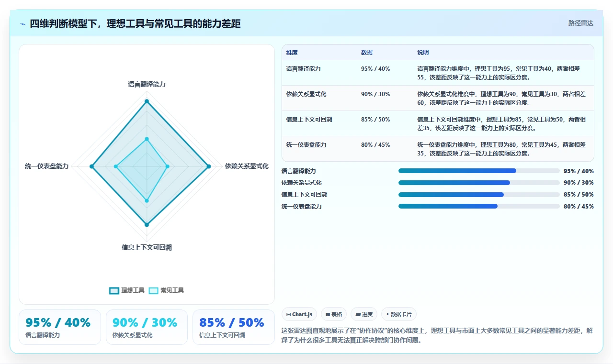Screen dimensions: 613x364
Task: Click the 理想工具 legend color box
Action: (114, 290)
